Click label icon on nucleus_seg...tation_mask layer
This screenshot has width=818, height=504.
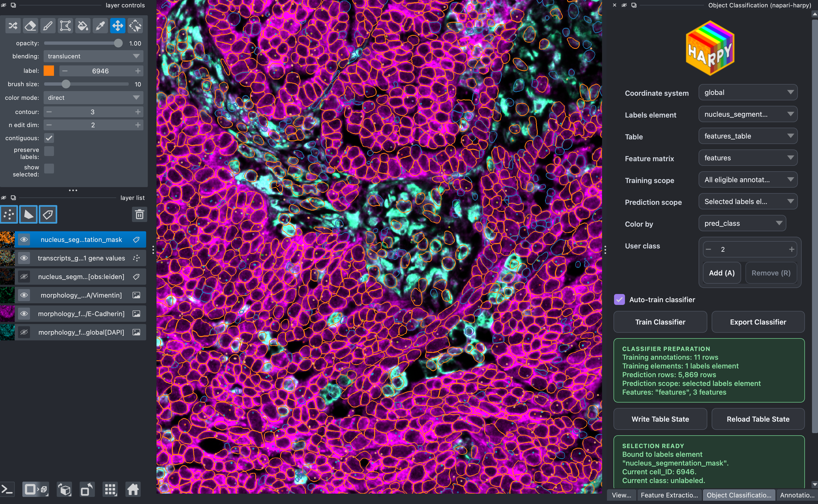[136, 240]
